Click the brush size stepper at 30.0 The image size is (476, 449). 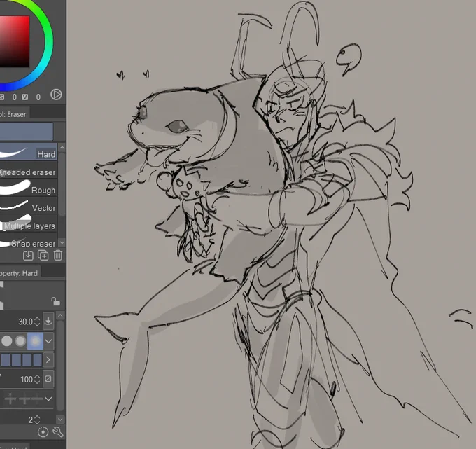pyautogui.click(x=37, y=322)
